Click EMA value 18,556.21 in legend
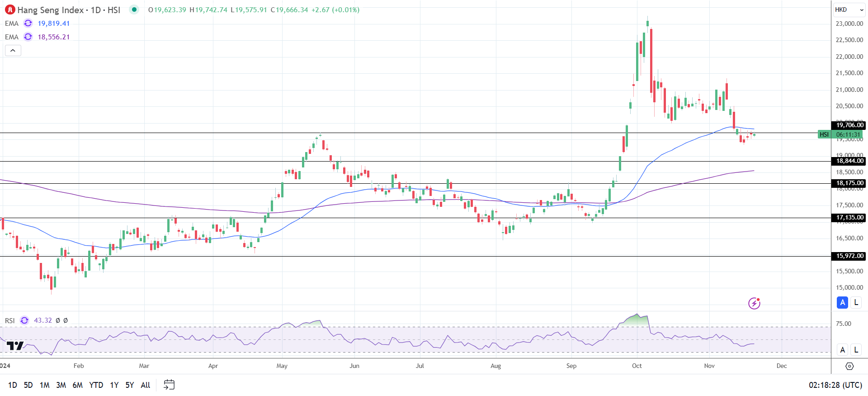This screenshot has height=396, width=868. point(54,37)
